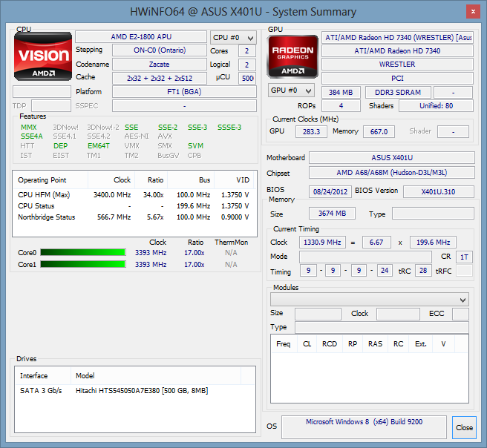Click the Radeon Graphics GPU logo
The image size is (487, 448).
pyautogui.click(x=292, y=56)
